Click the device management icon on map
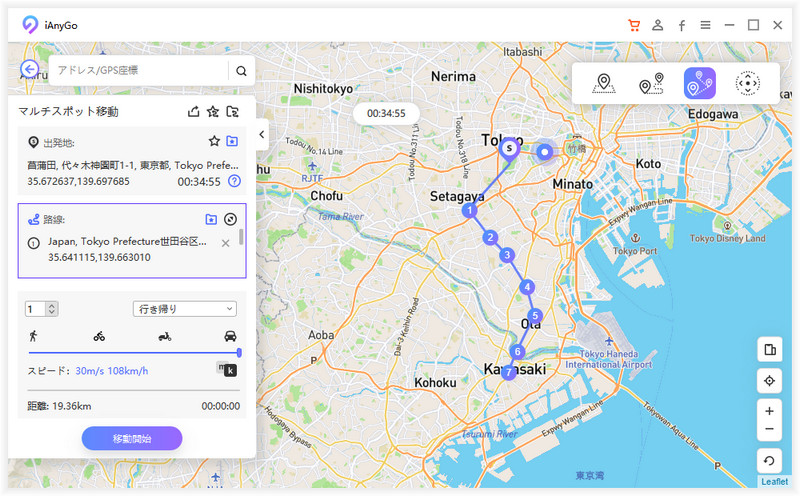 [x=769, y=349]
